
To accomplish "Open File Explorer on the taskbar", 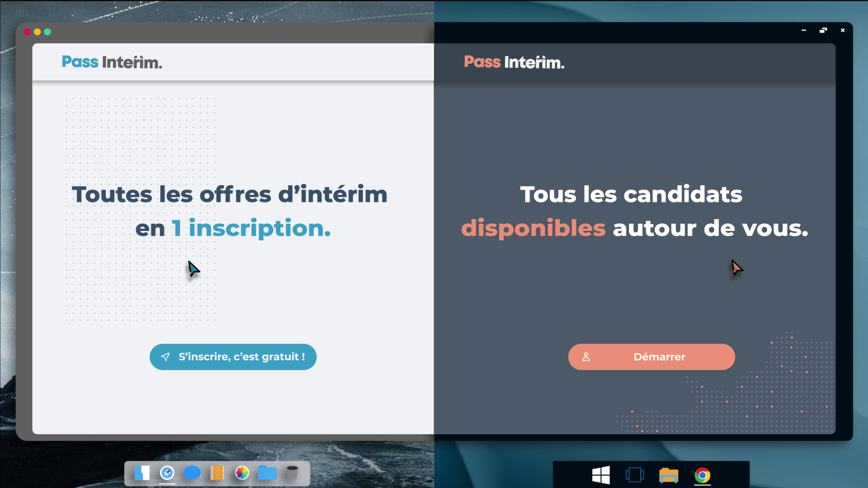I will click(x=669, y=475).
